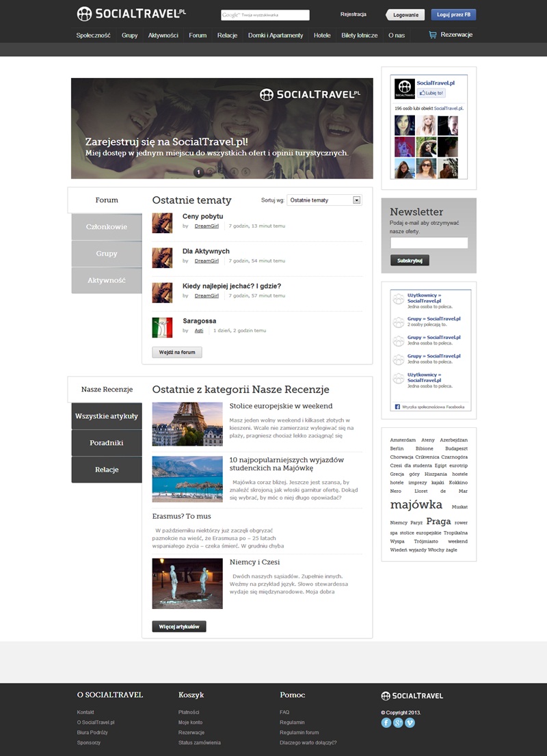This screenshot has height=756, width=547.
Task: Click the Facebook icon in the footer
Action: pyautogui.click(x=386, y=723)
